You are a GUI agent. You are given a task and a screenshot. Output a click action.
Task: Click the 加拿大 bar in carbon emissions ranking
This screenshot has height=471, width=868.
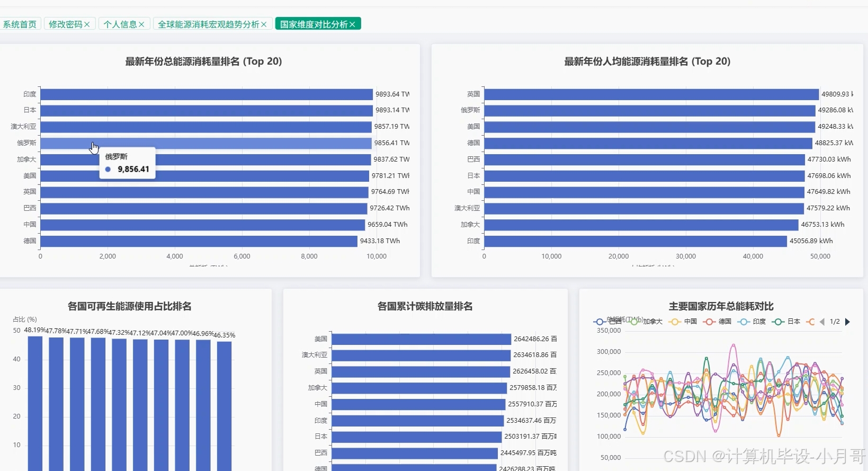click(x=419, y=388)
